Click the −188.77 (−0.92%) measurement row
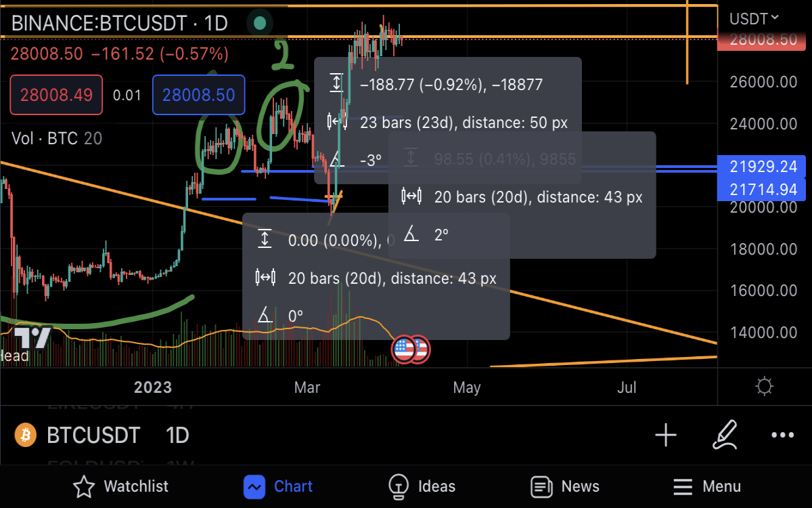This screenshot has width=812, height=508. click(451, 85)
